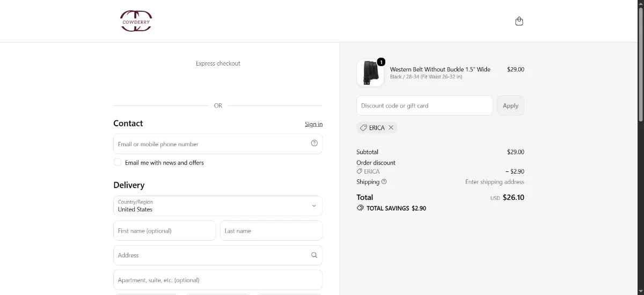The height and width of the screenshot is (295, 644).
Task: Click the Sign in link
Action: pos(313,124)
